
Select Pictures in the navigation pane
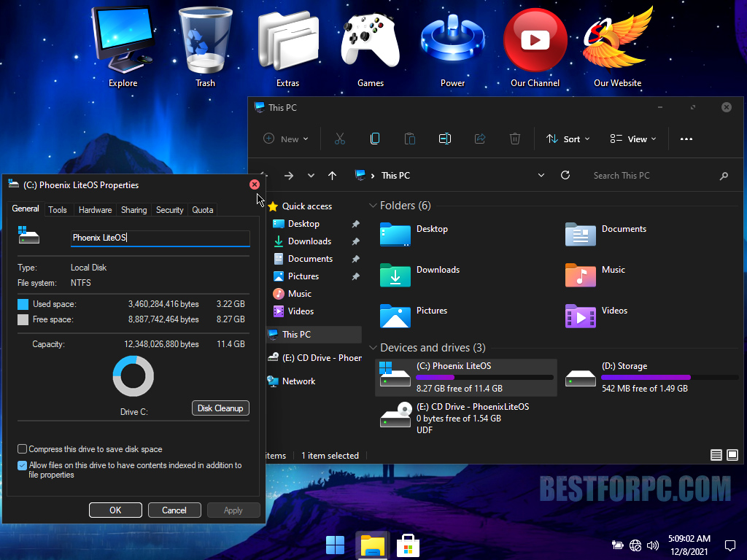303,276
